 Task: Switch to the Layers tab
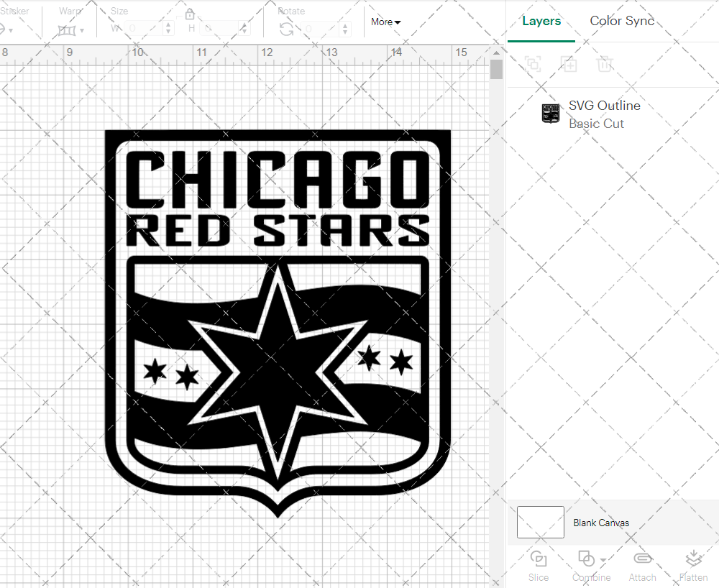pos(541,21)
